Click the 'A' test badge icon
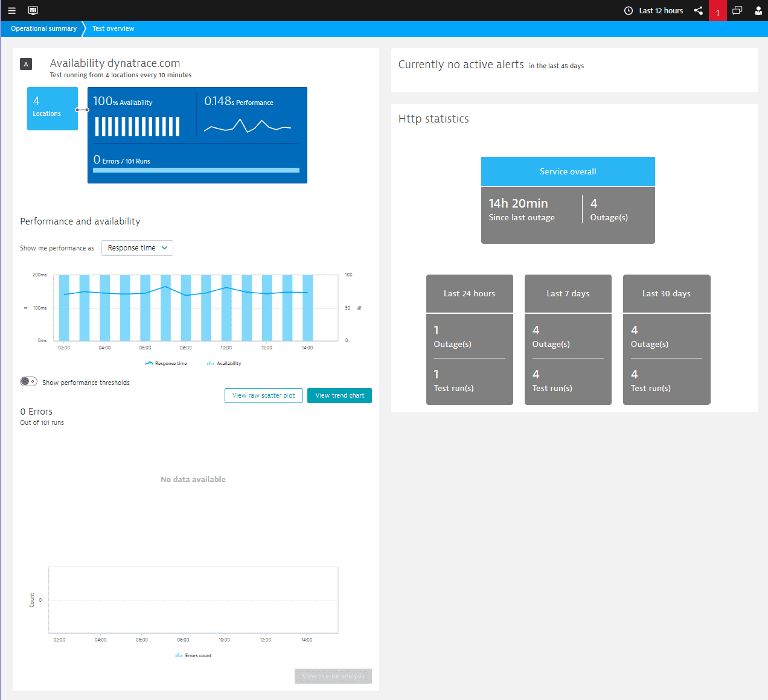The image size is (768, 700). pos(26,64)
